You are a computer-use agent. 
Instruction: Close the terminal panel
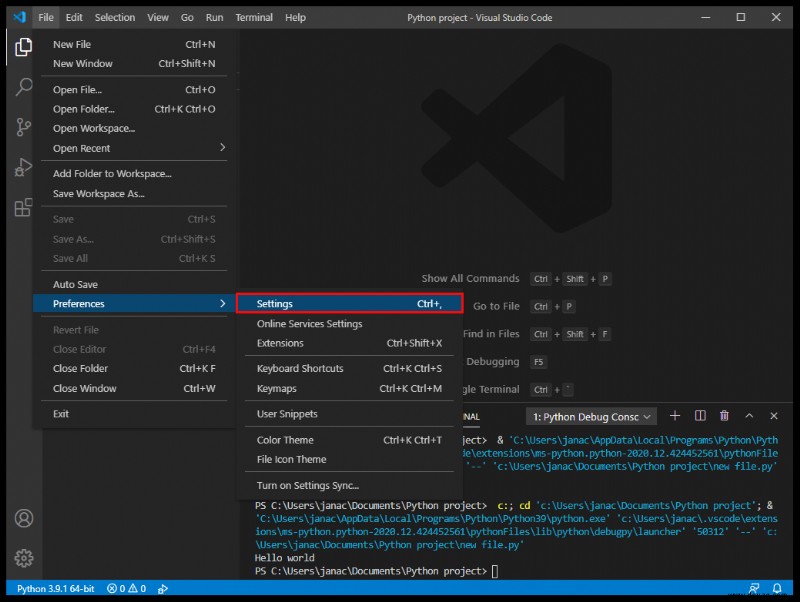pos(773,416)
